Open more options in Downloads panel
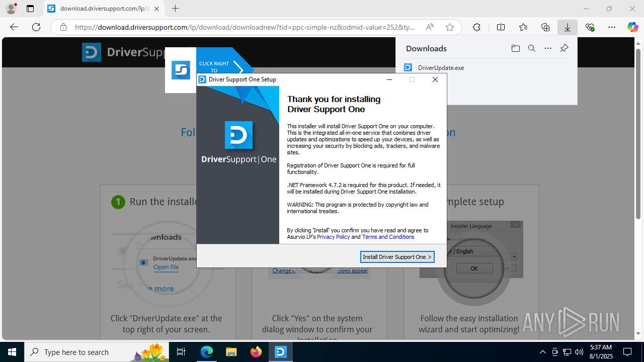The width and height of the screenshot is (644, 362). pos(548,48)
